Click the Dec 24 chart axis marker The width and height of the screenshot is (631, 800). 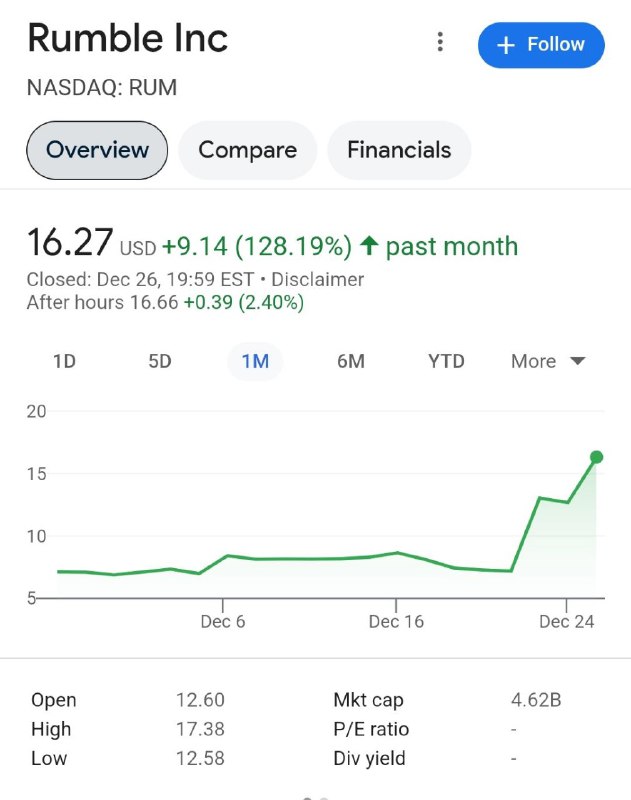(566, 621)
